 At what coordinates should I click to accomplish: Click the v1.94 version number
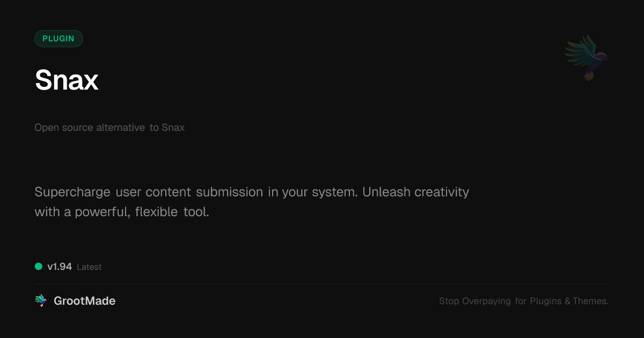60,267
